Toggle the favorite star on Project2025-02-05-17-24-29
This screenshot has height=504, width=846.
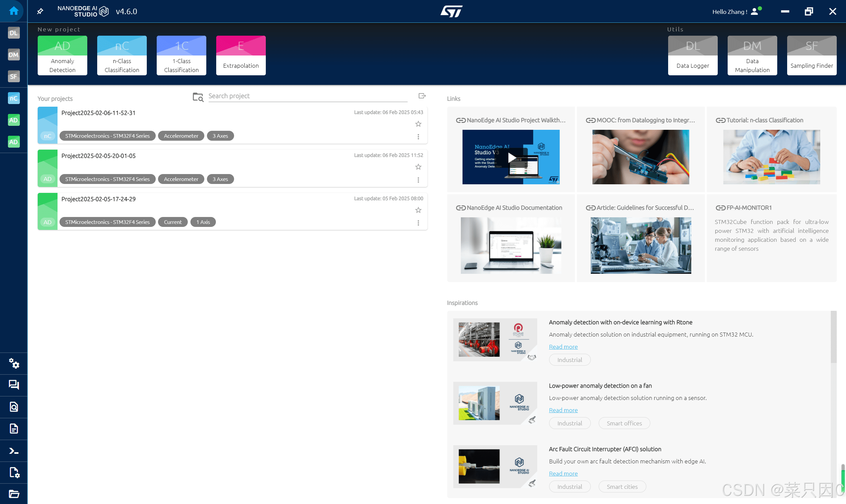(418, 210)
